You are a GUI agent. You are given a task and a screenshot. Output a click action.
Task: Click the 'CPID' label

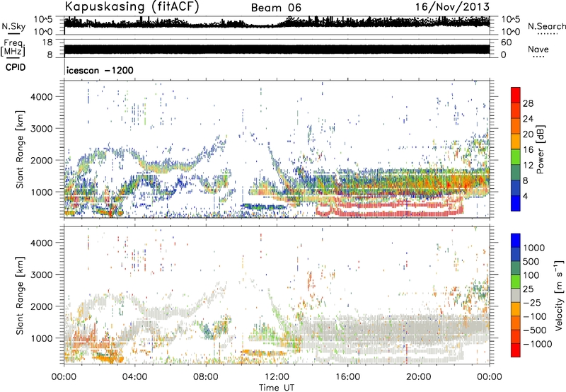pyautogui.click(x=16, y=67)
